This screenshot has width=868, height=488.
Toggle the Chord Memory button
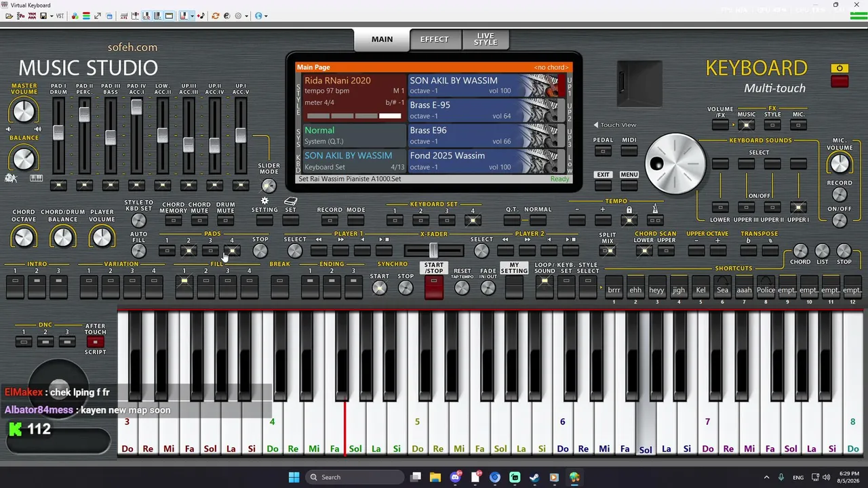click(x=173, y=220)
